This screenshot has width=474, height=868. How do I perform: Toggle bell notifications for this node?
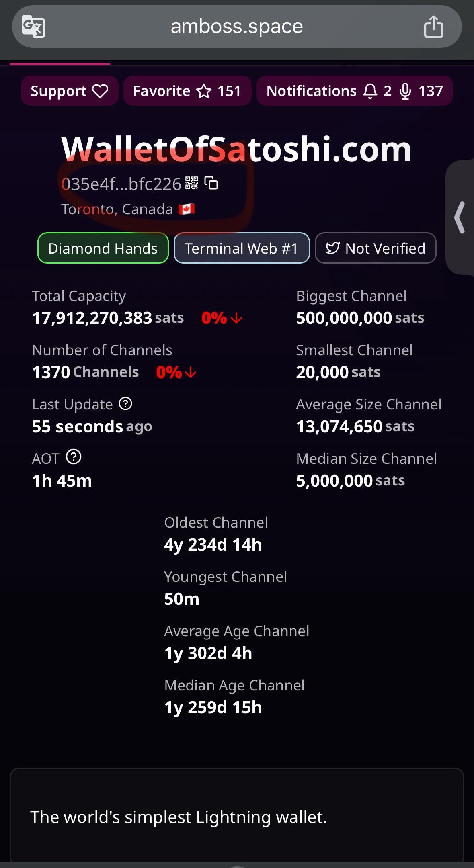pos(370,91)
